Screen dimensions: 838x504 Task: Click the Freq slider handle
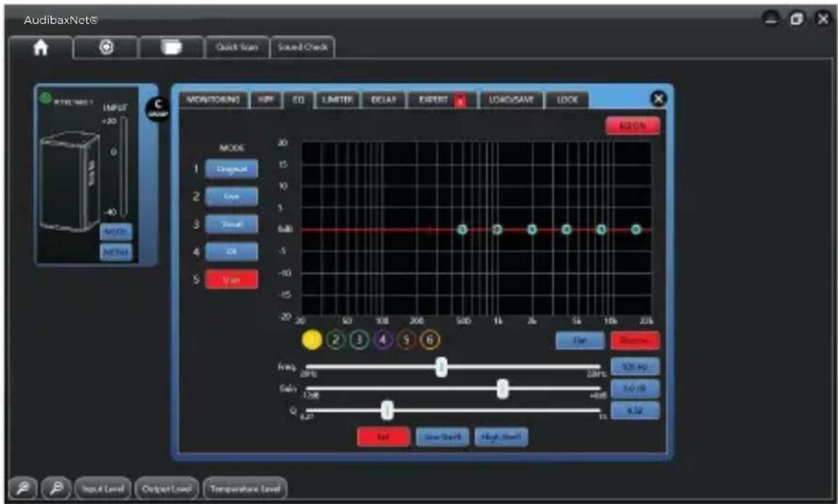pos(441,367)
